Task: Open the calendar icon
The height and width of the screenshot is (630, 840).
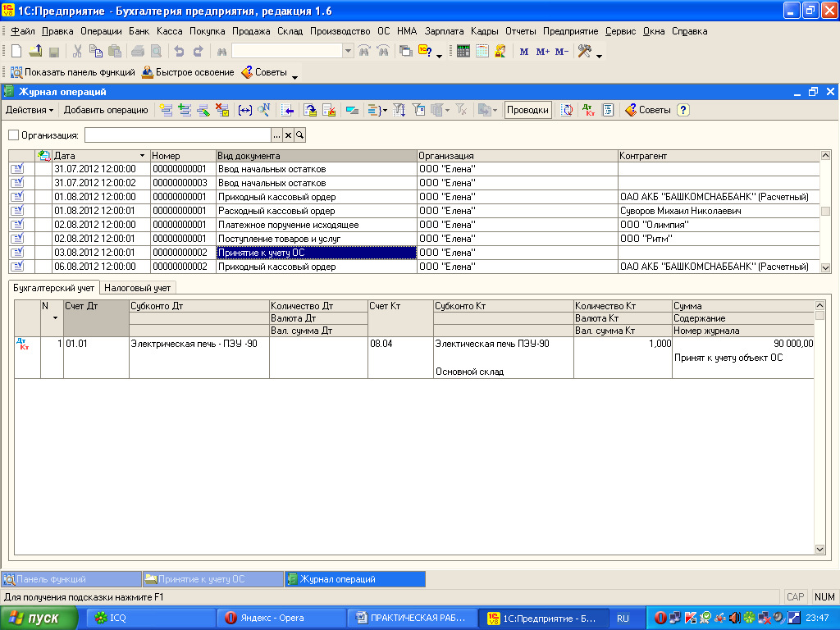Action: click(482, 52)
